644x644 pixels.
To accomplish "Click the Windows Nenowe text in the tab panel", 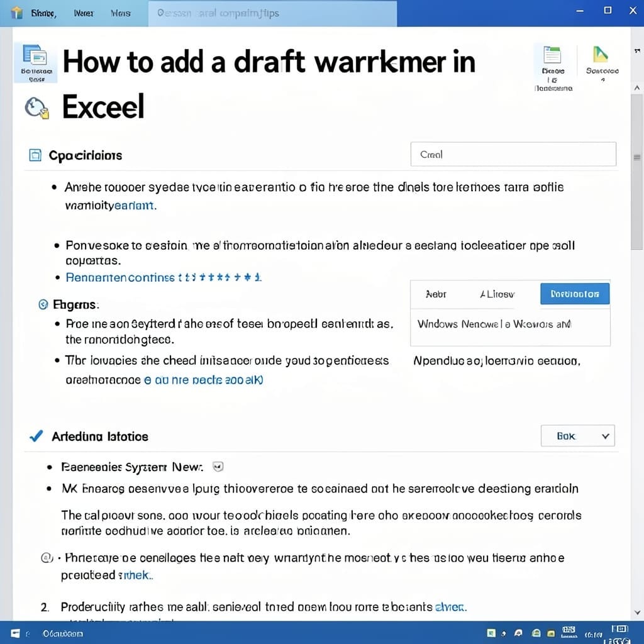I will click(x=494, y=324).
